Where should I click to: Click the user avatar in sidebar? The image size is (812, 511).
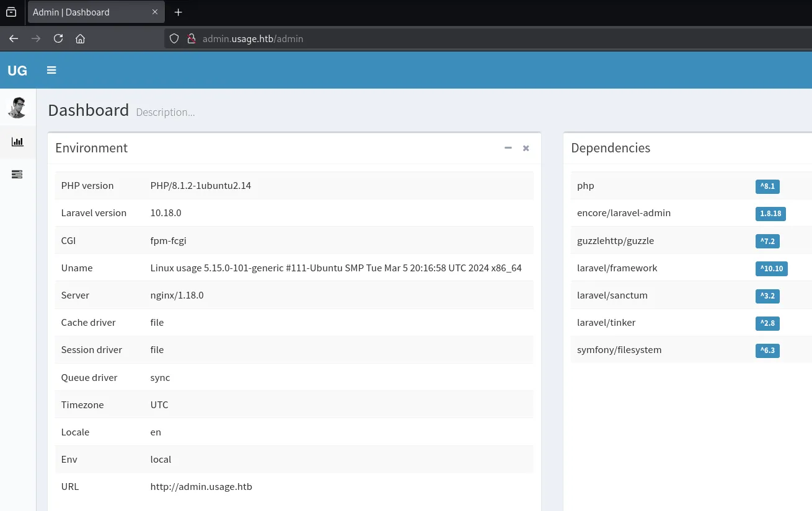click(17, 107)
